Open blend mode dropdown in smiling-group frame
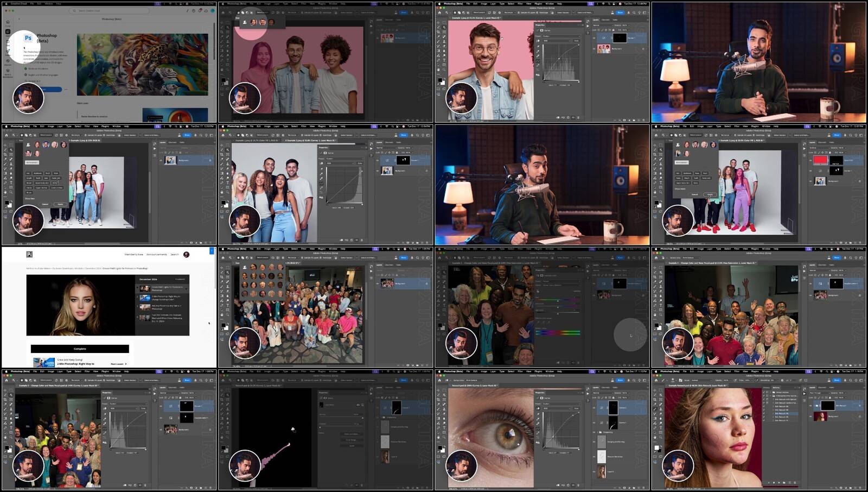The height and width of the screenshot is (492, 868). pyautogui.click(x=387, y=148)
